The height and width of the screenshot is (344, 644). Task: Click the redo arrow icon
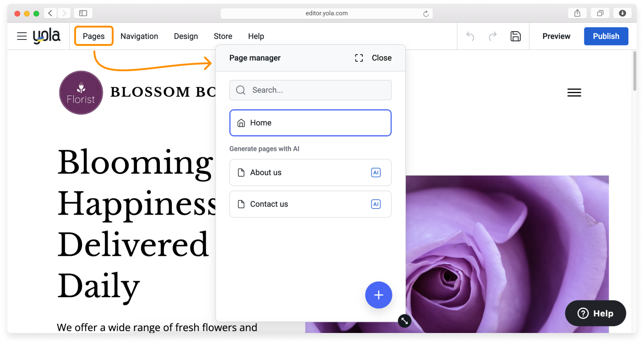(x=493, y=36)
